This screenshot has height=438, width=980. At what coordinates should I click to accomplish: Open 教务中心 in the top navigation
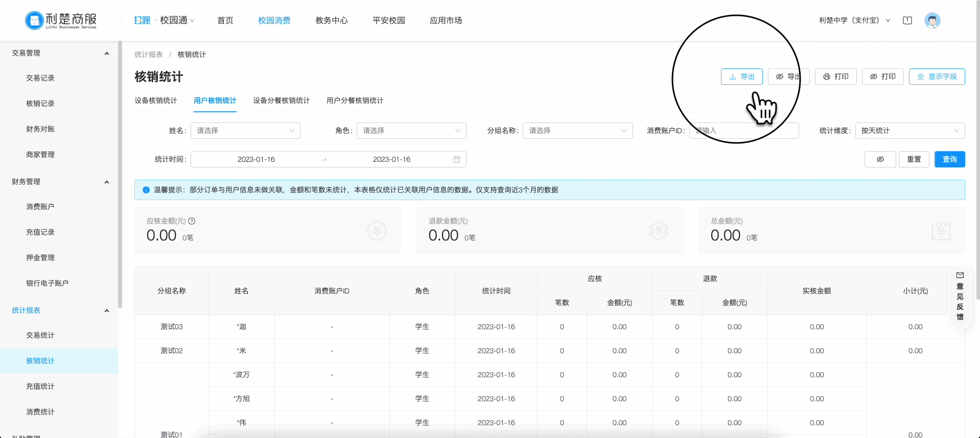(x=331, y=20)
